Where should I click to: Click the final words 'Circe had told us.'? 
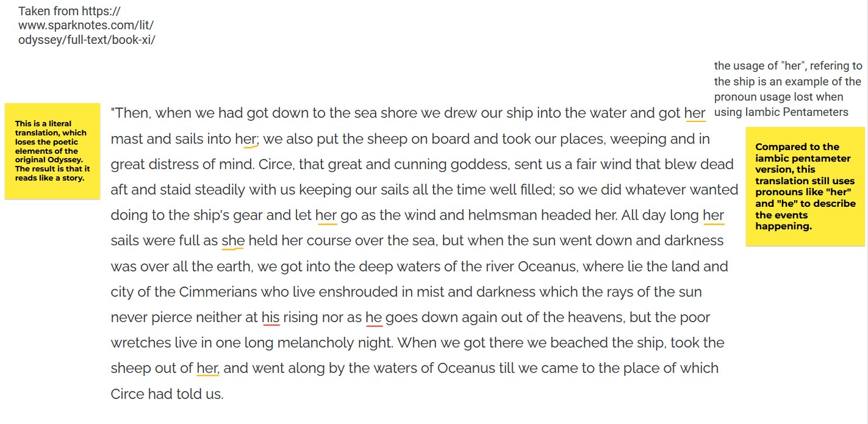tap(167, 394)
